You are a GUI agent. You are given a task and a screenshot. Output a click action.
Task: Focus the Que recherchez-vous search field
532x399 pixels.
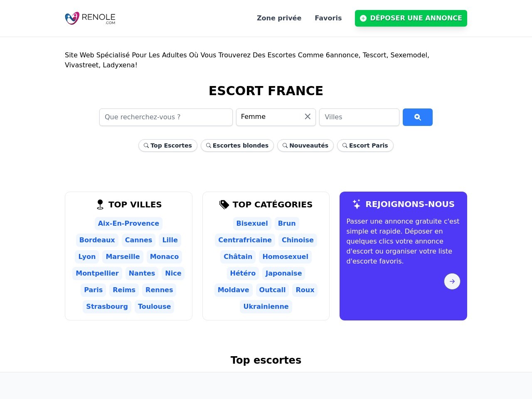tap(166, 117)
